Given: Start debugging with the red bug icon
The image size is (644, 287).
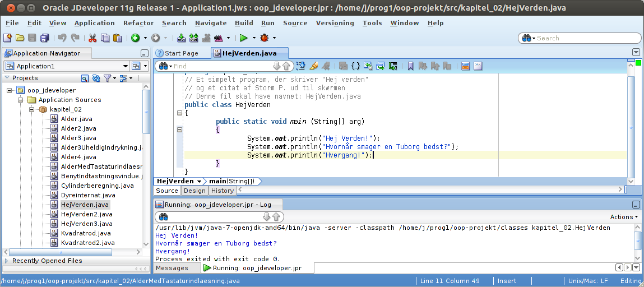Looking at the screenshot, I should coord(264,38).
